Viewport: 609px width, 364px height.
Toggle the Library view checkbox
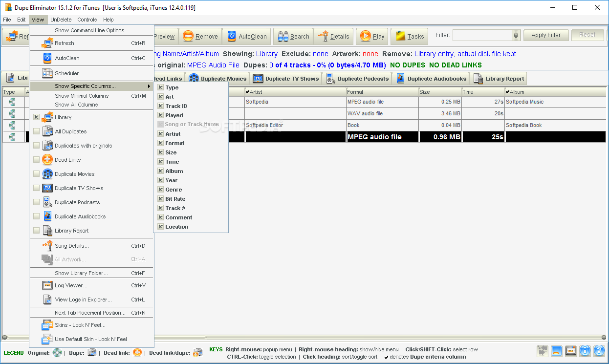click(x=37, y=117)
